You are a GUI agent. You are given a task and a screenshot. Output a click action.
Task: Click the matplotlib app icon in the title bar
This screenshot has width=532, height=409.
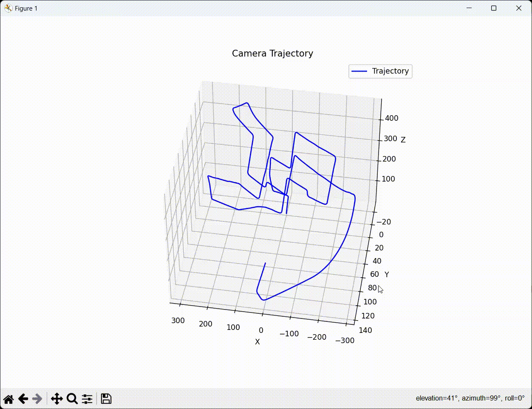click(x=8, y=8)
